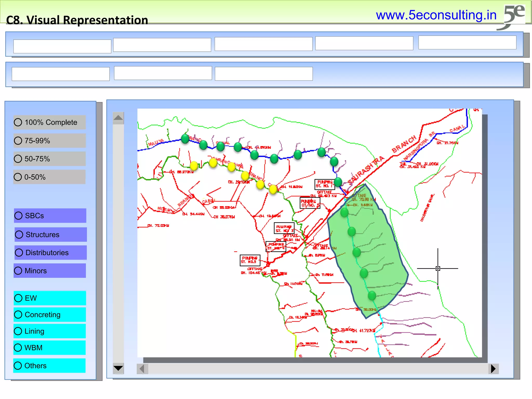
Task: Click the bottommost green marker inside shaded region
Action: 372,295
